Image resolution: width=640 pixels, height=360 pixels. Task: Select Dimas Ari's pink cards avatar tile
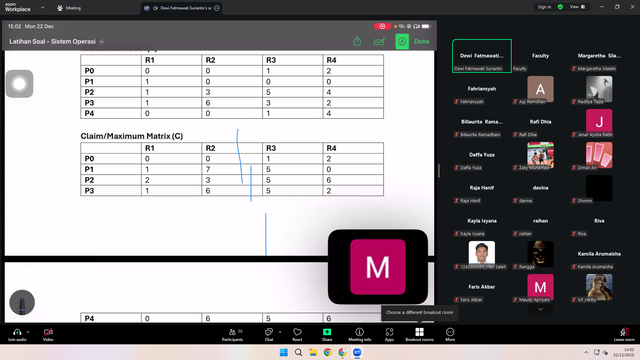pos(599,155)
